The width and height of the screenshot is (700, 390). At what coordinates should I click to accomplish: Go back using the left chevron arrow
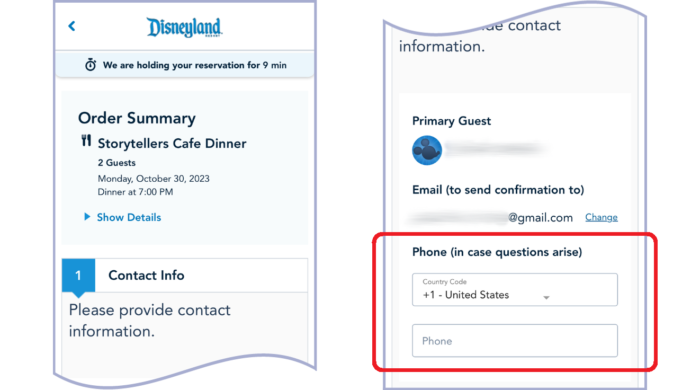71,26
